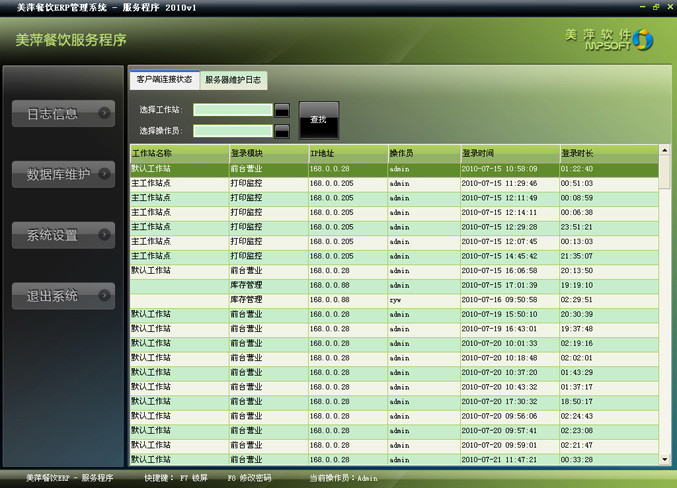Restore the window from the title bar
Screen dimensions: 677x488
point(656,7)
